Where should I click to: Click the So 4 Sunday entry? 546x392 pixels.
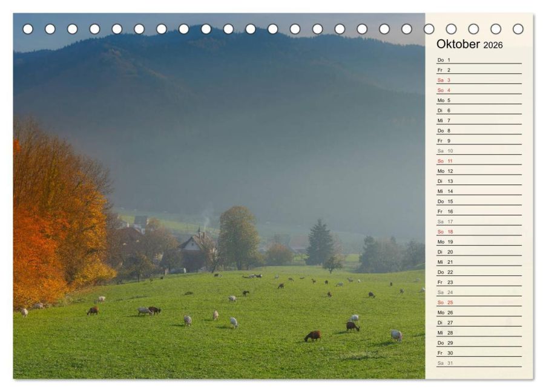[x=478, y=90]
